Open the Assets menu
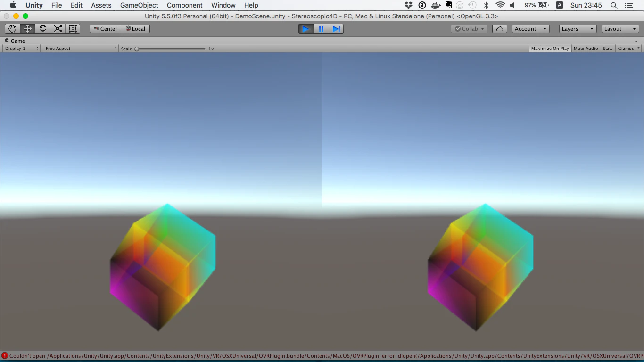 pos(101,5)
